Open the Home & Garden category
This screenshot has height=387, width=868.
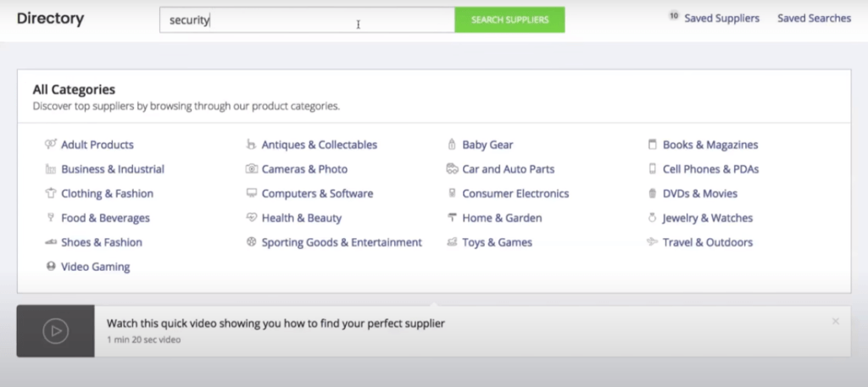click(502, 218)
